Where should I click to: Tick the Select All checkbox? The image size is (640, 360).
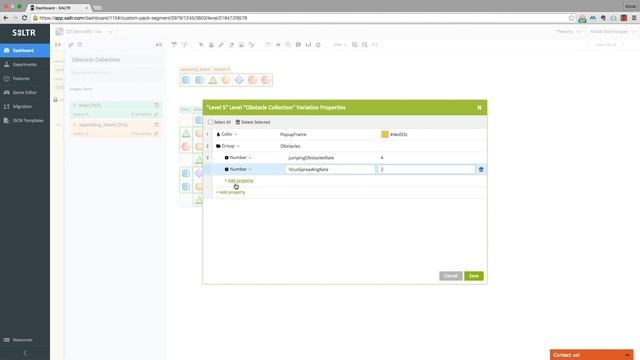[x=210, y=122]
